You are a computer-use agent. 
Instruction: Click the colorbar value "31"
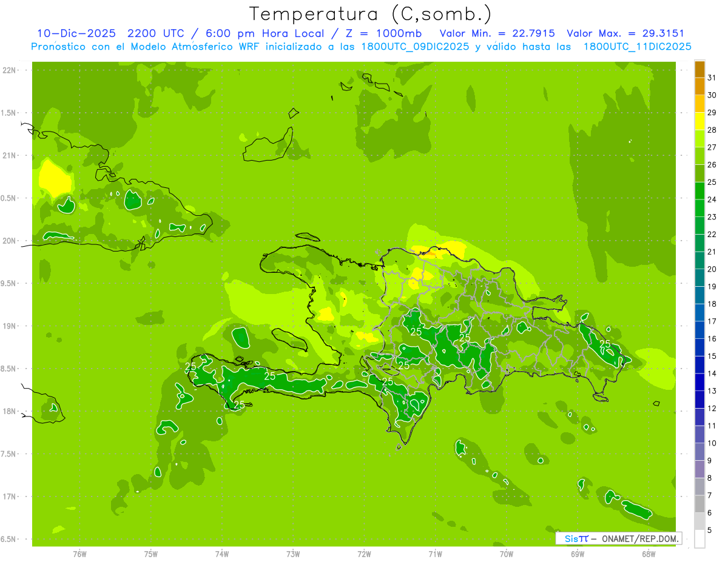click(712, 78)
